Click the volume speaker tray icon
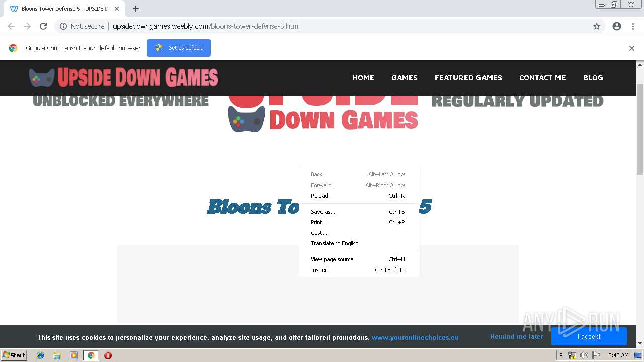The image size is (644, 362). pyautogui.click(x=584, y=355)
